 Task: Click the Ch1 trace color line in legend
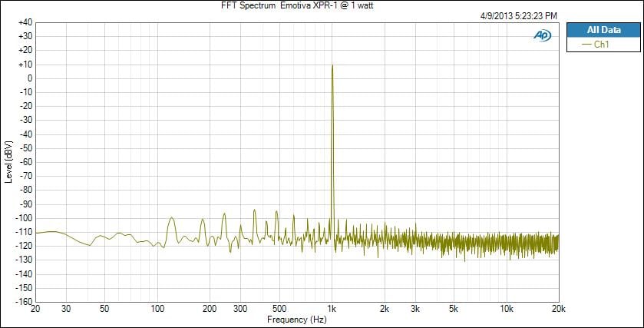tap(588, 45)
